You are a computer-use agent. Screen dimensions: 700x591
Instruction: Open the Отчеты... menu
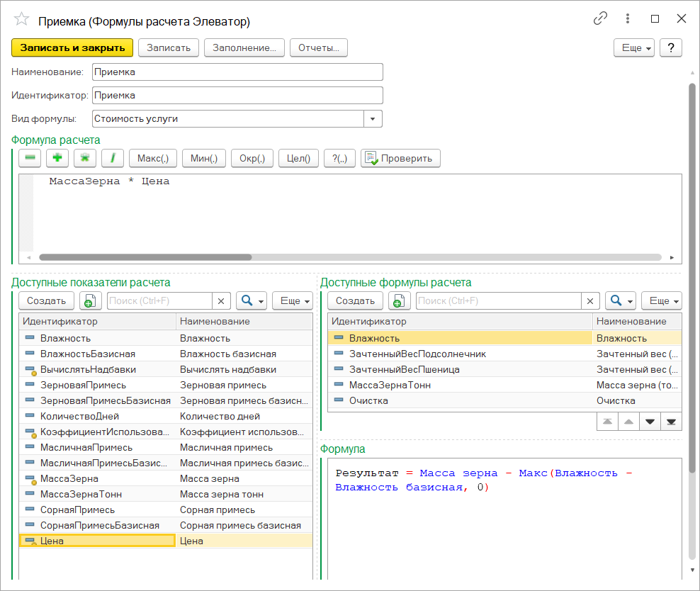(318, 47)
